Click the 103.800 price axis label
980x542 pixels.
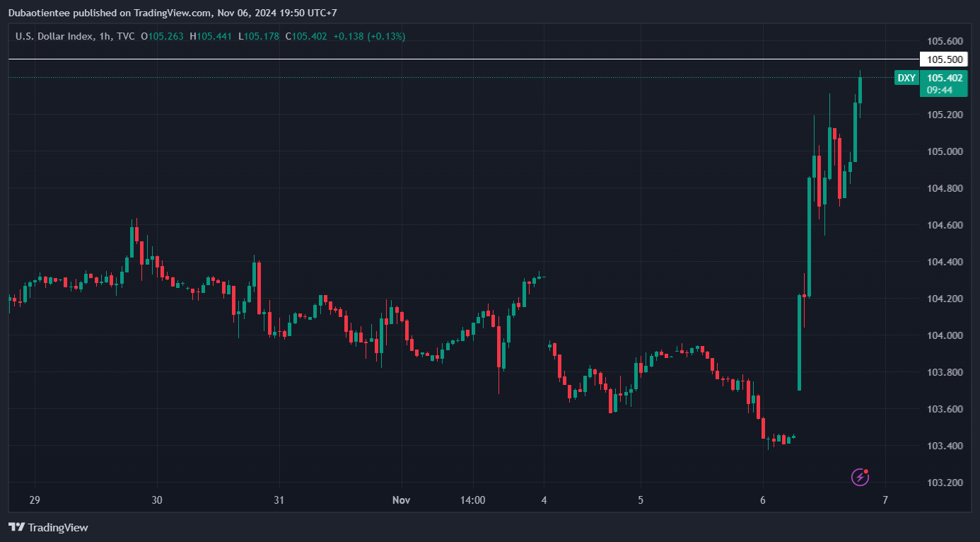(944, 372)
